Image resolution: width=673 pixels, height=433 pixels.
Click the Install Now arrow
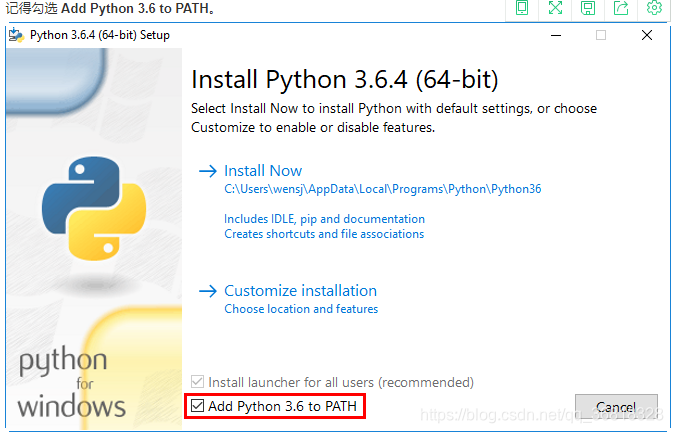coord(208,171)
